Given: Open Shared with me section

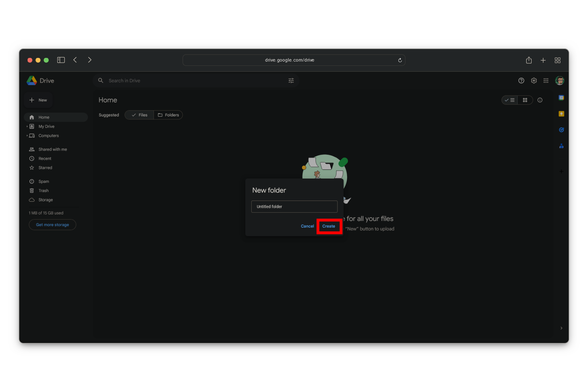Looking at the screenshot, I should (52, 149).
